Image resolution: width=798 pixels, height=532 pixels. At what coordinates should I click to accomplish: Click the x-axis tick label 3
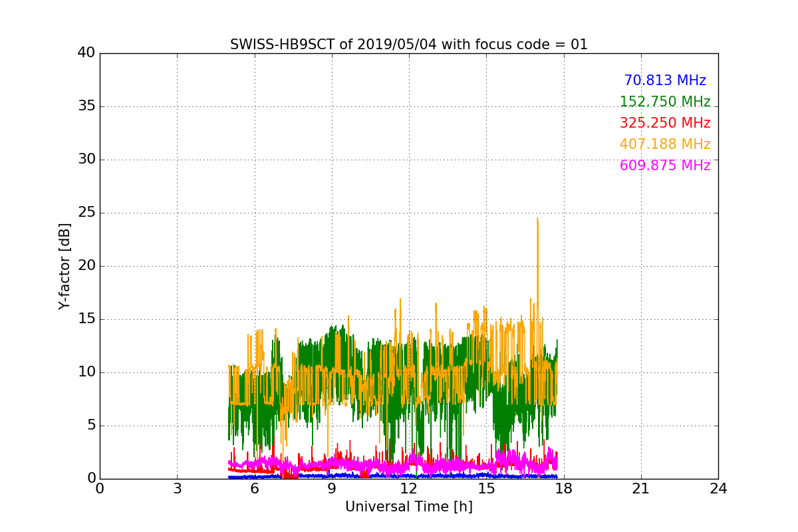[177, 489]
